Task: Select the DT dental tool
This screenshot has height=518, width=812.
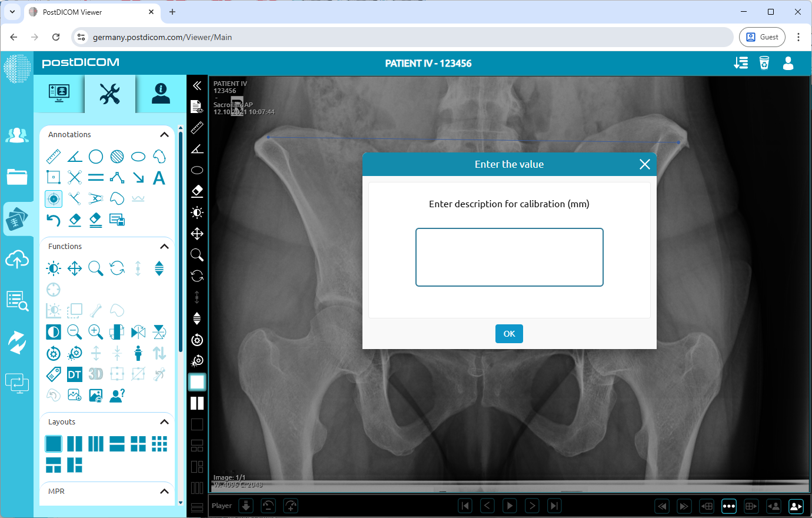Action: pyautogui.click(x=74, y=374)
